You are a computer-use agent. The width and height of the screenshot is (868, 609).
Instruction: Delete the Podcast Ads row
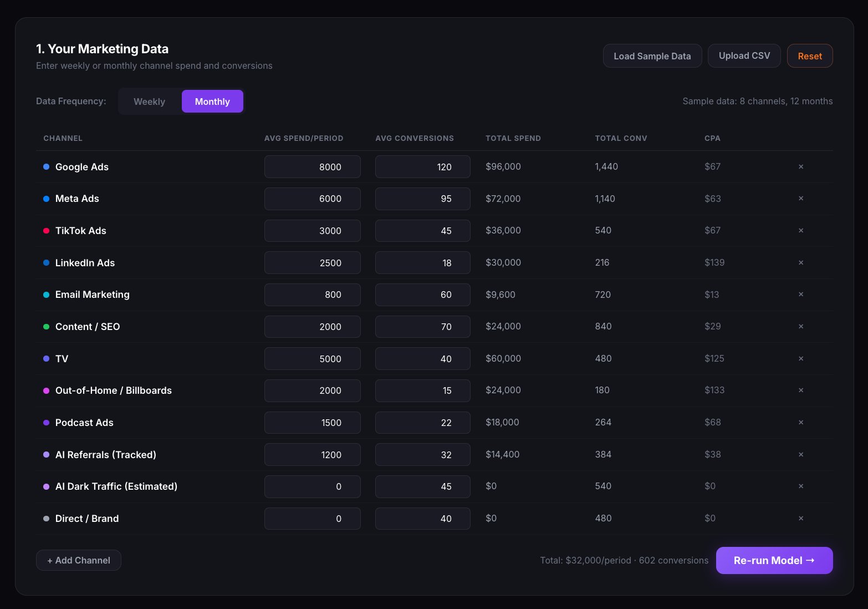click(801, 422)
